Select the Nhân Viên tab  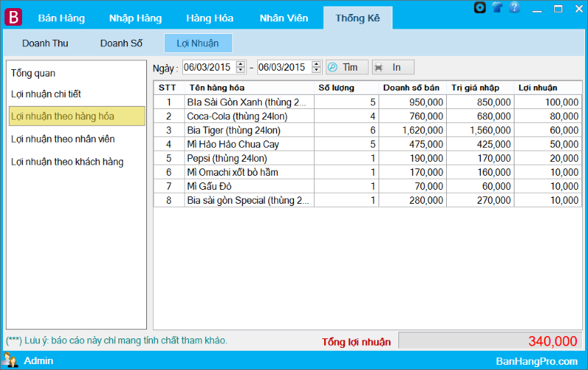[x=284, y=18]
